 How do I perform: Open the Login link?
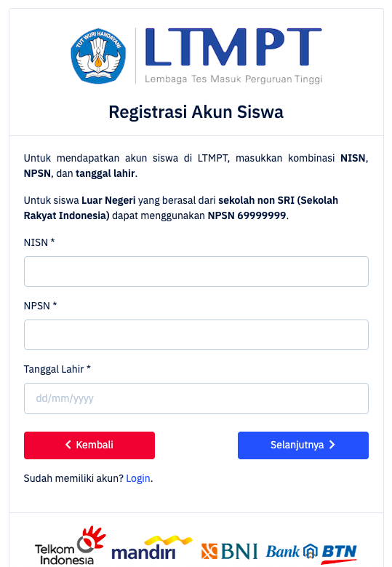click(138, 478)
